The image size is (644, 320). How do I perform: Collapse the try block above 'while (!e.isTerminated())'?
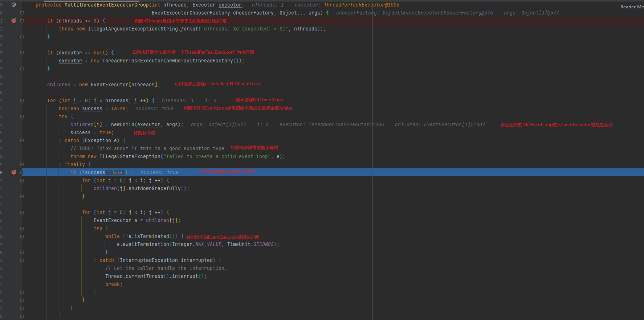tap(22, 228)
